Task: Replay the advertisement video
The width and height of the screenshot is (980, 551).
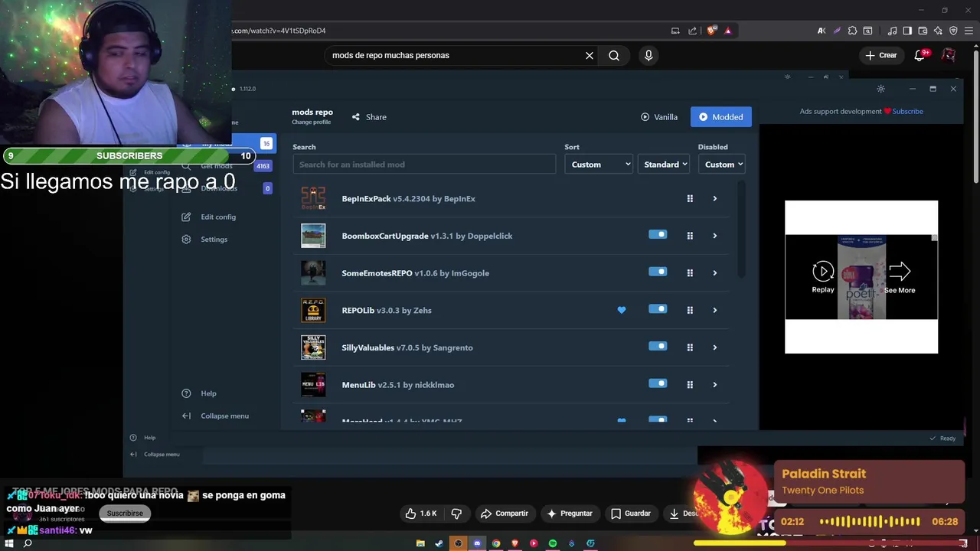Action: point(823,277)
